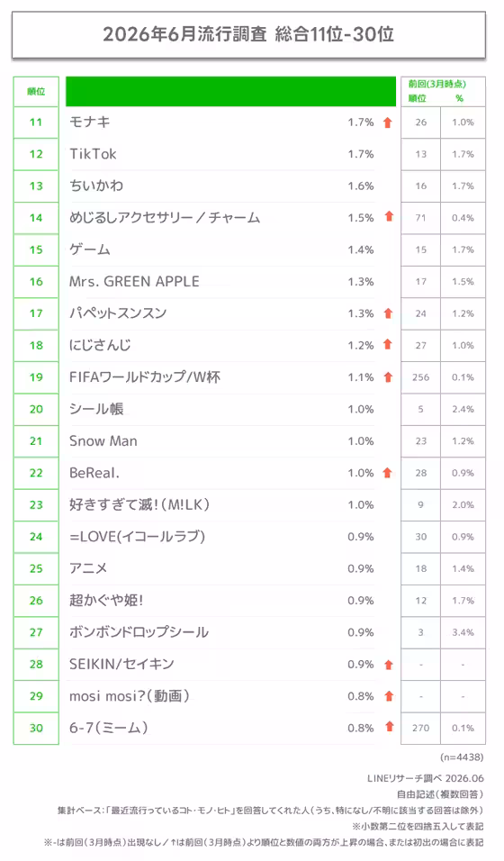The image size is (504, 861).
Task: Click the title 2026年6月流行調査 総合11位-30位
Action: (248, 34)
